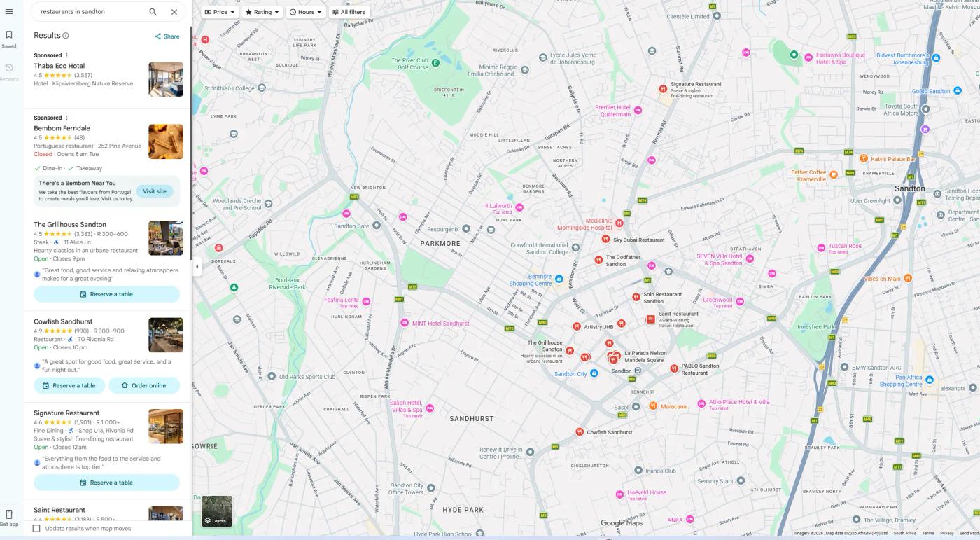Order online from Cowfish Sandhurst

click(143, 385)
